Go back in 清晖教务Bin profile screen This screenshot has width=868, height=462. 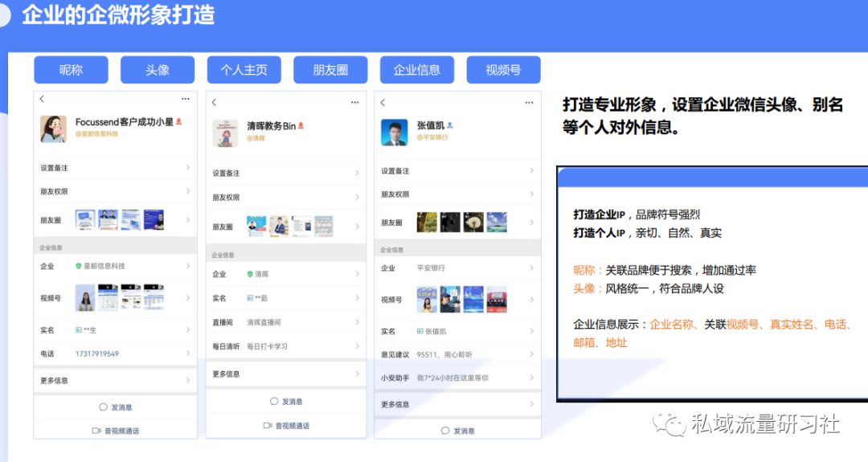[215, 102]
